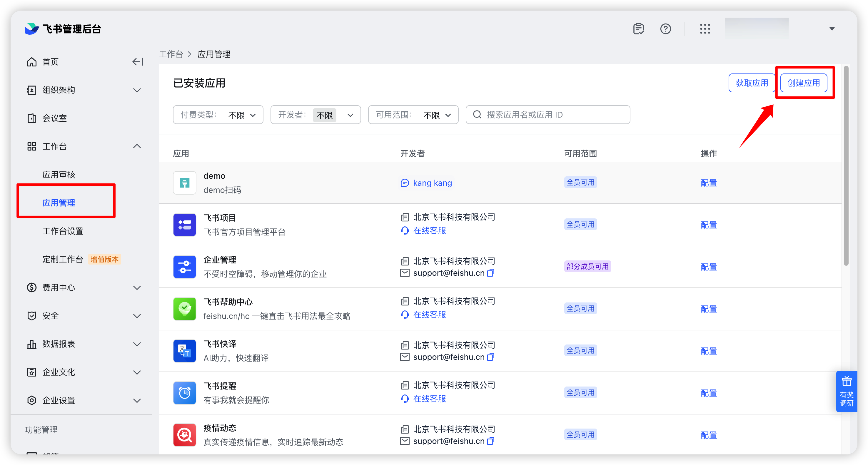The height and width of the screenshot is (465, 868).
Task: Open the 有奖调研 survey floating button
Action: [x=846, y=392]
